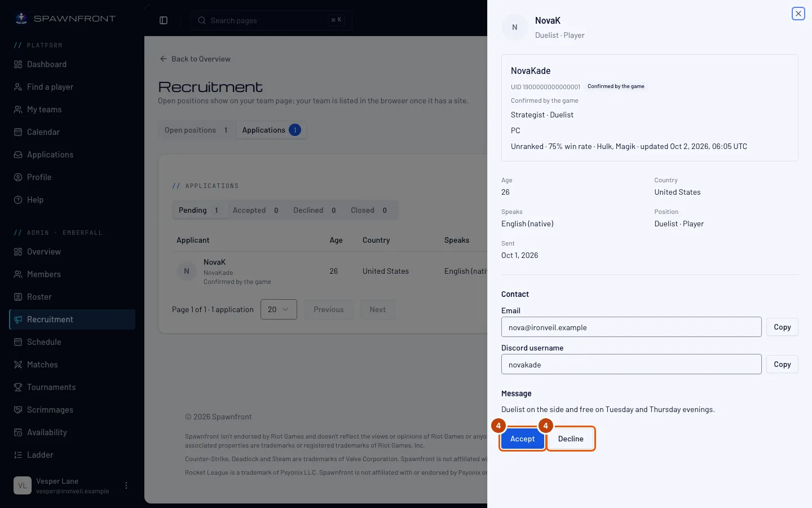Open the rows-per-page dropdown showing 20
Viewport: 812px width, 508px height.
point(279,309)
